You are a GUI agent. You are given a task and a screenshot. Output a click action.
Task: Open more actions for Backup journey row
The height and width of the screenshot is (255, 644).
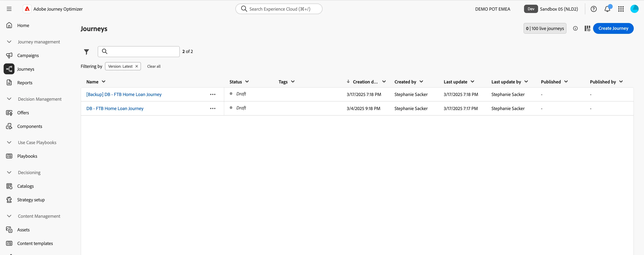(x=213, y=95)
